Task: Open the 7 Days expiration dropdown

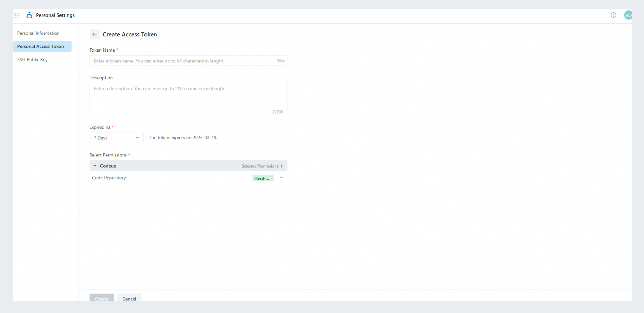Action: click(x=116, y=138)
